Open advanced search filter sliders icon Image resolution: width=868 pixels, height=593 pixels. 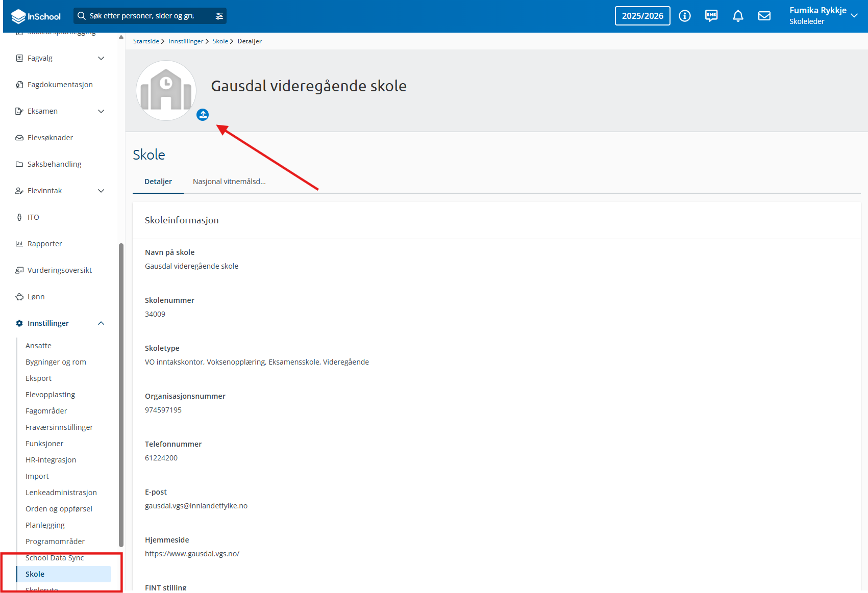[x=219, y=16]
